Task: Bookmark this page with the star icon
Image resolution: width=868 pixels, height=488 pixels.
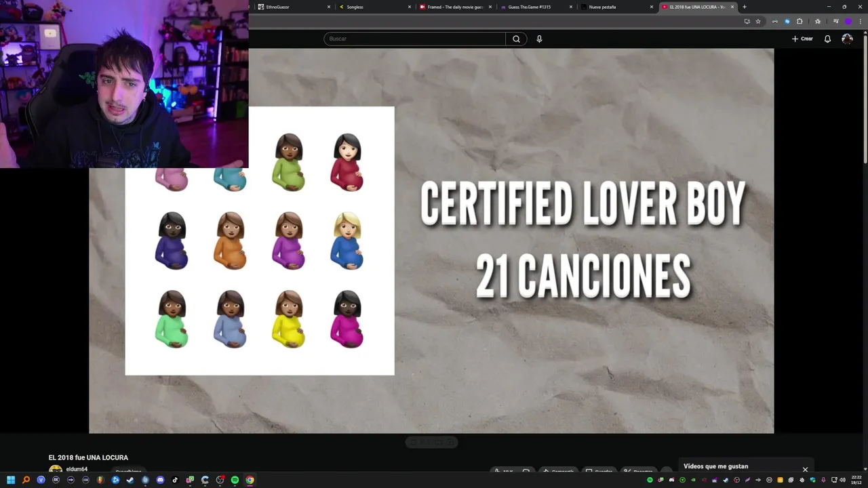Action: pos(758,21)
